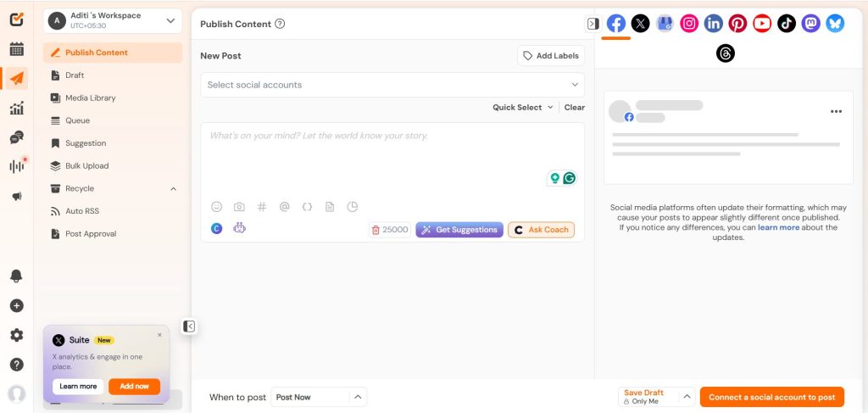Select the YouTube preview icon
Screen dimensions: 868x413
(762, 23)
